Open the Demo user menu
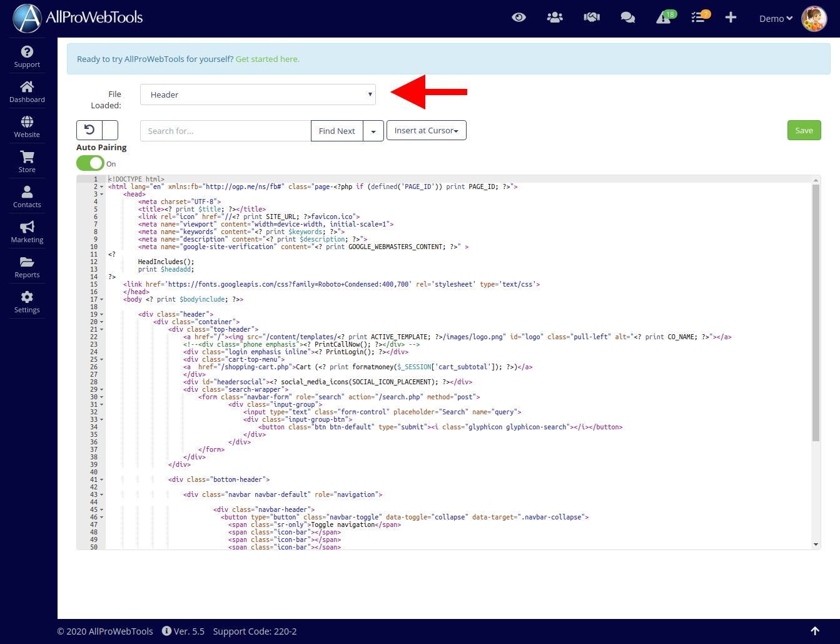The image size is (840, 644). (776, 19)
